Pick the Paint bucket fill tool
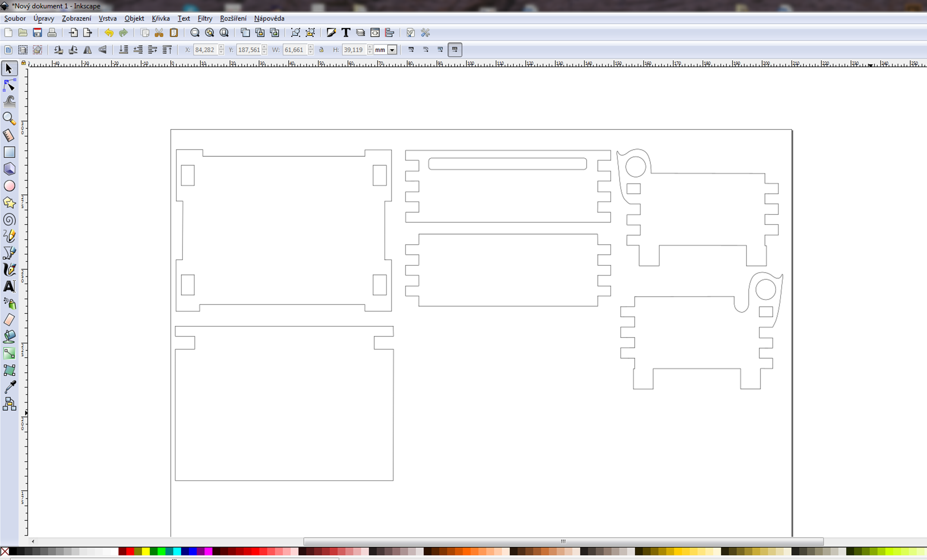927x560 pixels. 9,337
